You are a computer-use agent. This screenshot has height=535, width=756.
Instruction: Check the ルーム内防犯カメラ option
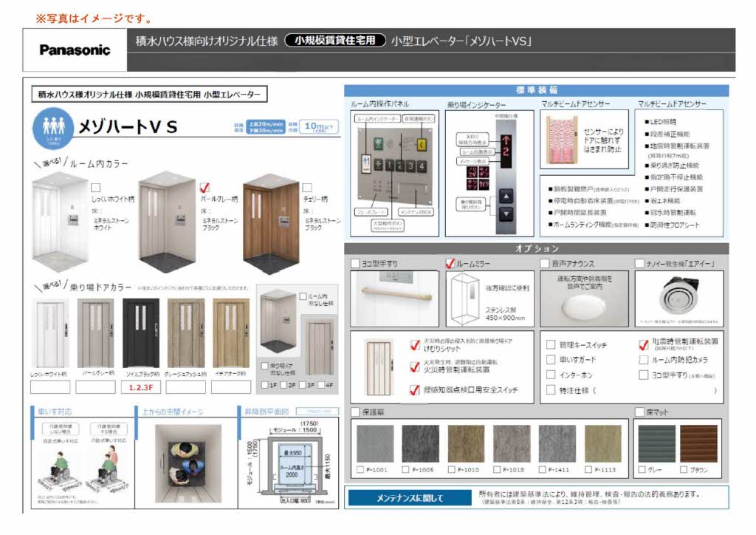tap(643, 360)
